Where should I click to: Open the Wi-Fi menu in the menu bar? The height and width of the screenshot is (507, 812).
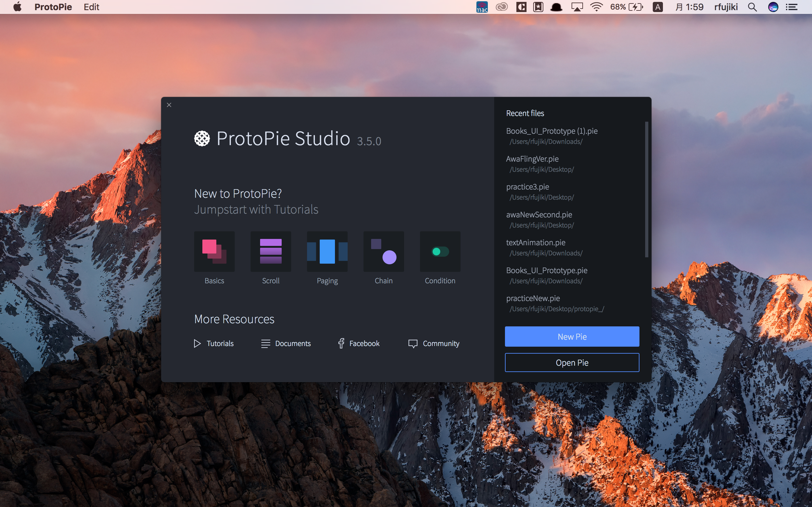point(596,7)
